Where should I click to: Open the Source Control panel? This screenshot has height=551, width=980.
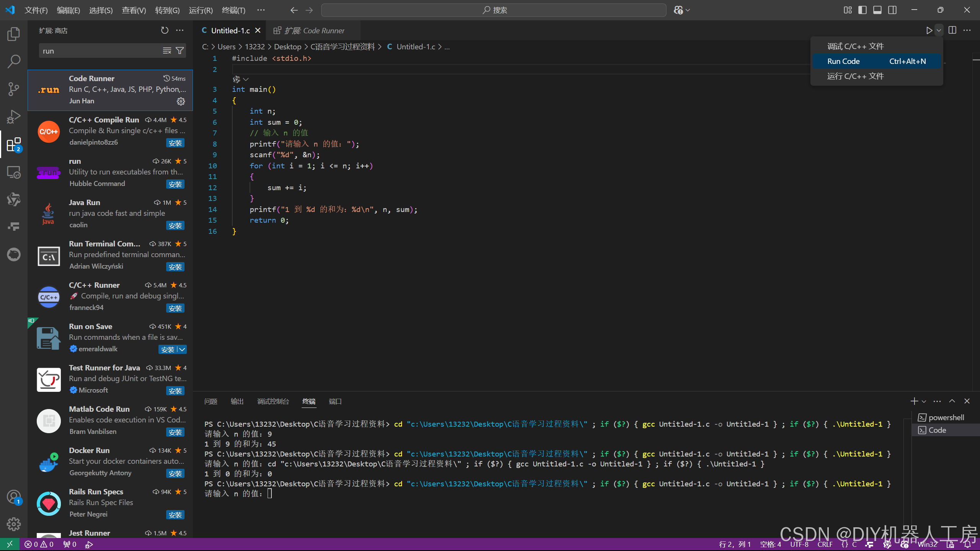tap(14, 89)
